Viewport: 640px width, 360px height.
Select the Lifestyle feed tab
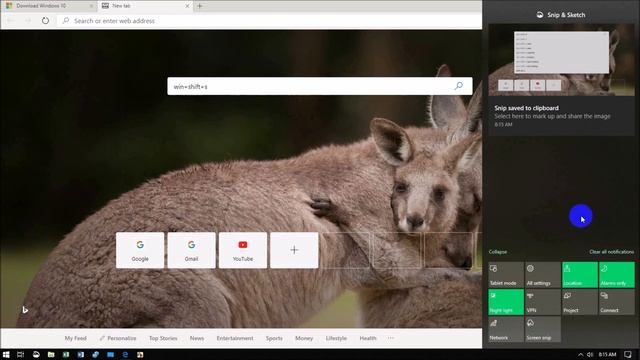coord(336,338)
